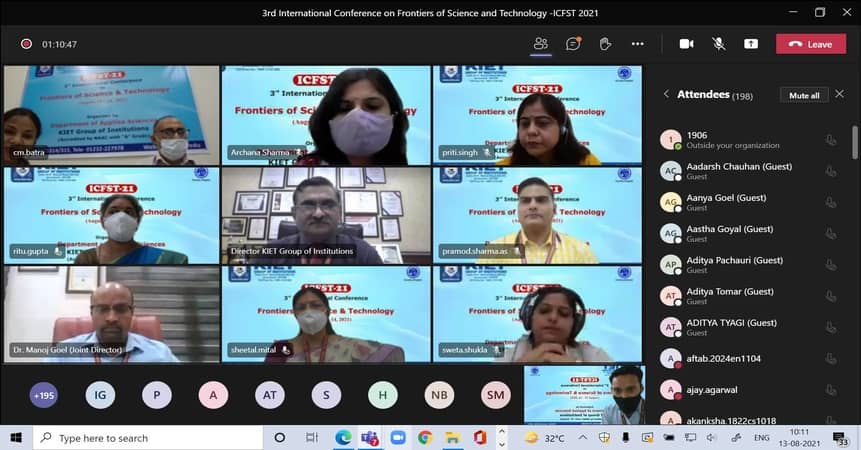
Task: Unmute the microphone
Action: pos(718,44)
